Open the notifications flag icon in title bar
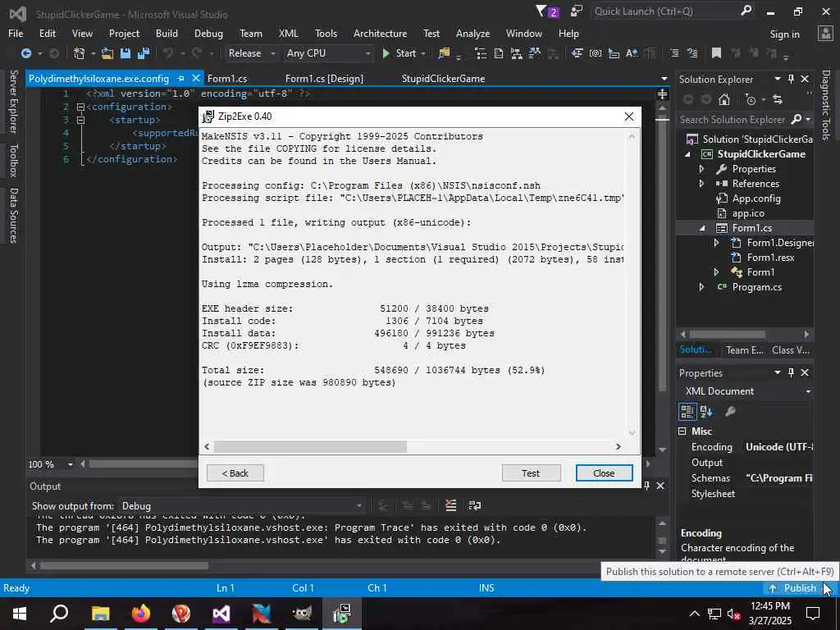840x630 pixels. click(x=546, y=11)
